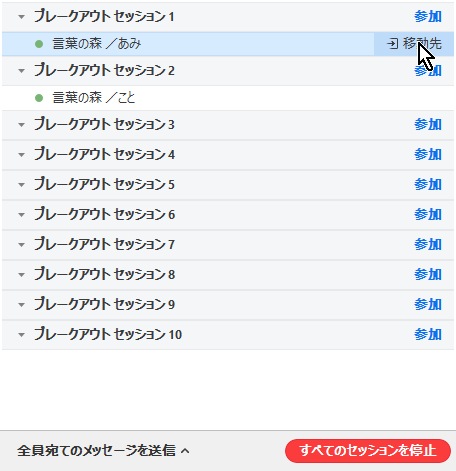Toggle the triangle beside ブレークアウトセッション 8
456x471 pixels.
tap(22, 275)
